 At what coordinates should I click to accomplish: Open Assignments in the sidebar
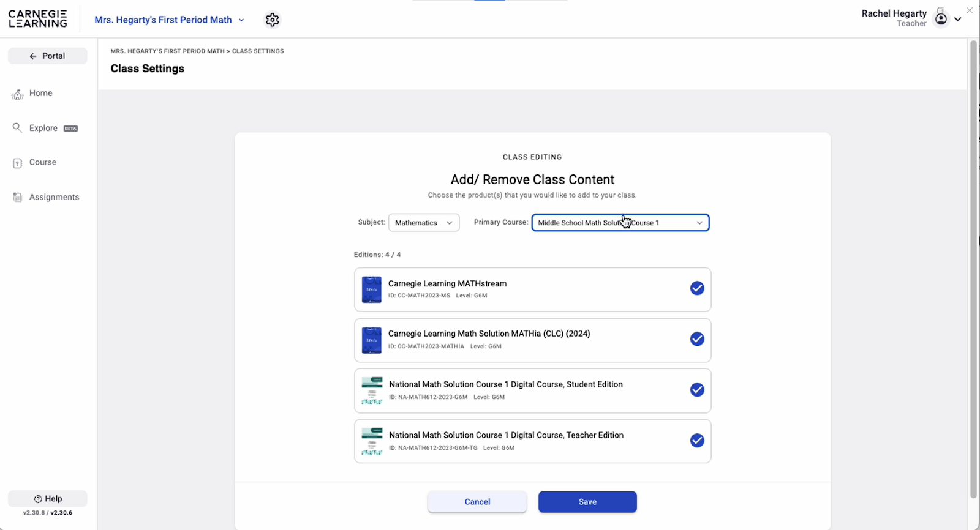click(54, 197)
